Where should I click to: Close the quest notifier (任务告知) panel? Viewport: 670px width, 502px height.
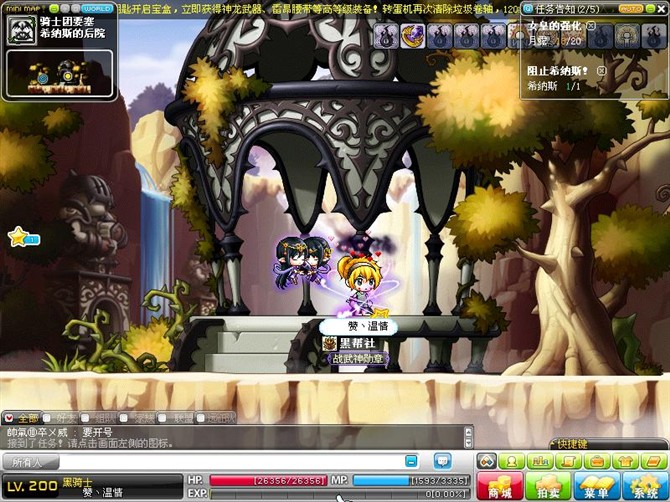(x=661, y=9)
